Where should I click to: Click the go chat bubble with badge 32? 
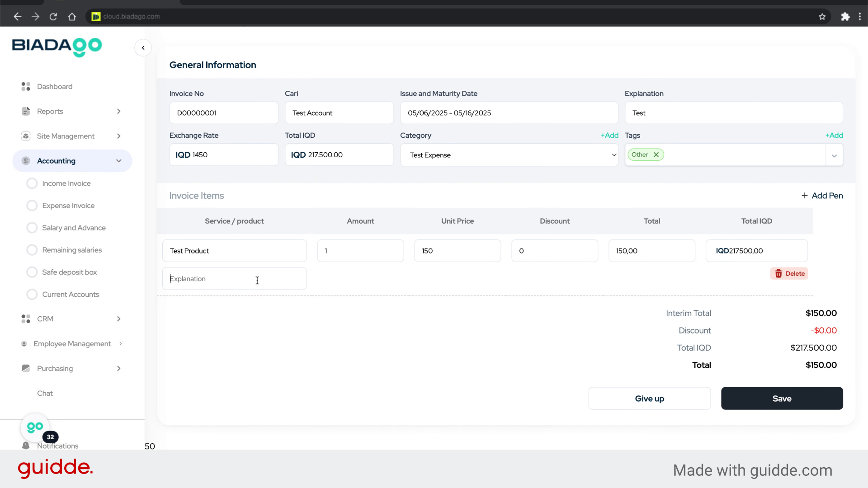pyautogui.click(x=35, y=427)
